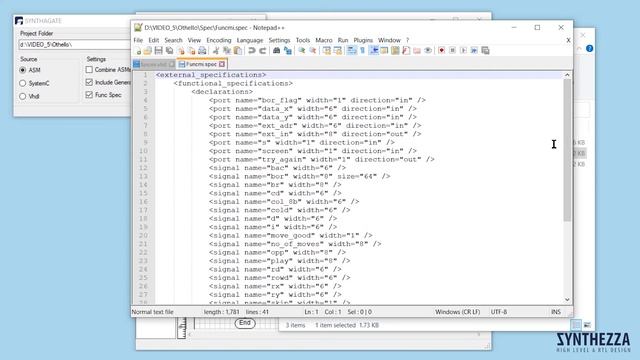Viewport: 640px width, 360px height.
Task: Open the File menu
Action: coord(138,40)
